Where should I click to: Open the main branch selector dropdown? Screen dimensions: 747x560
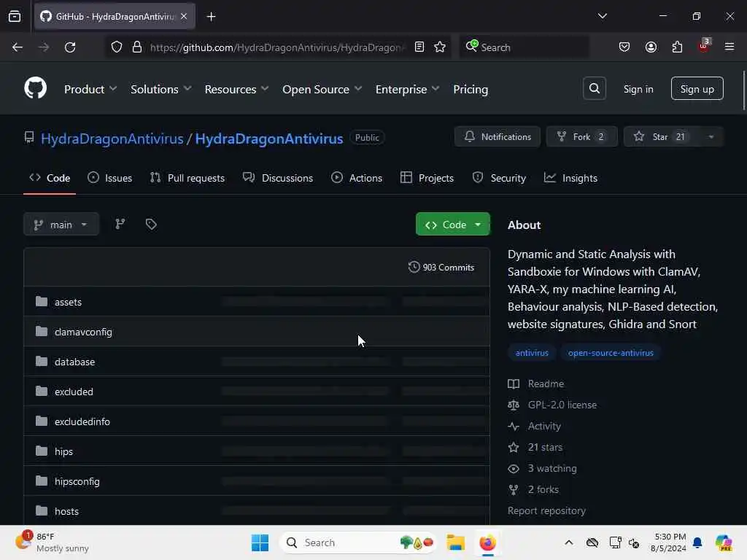point(61,225)
